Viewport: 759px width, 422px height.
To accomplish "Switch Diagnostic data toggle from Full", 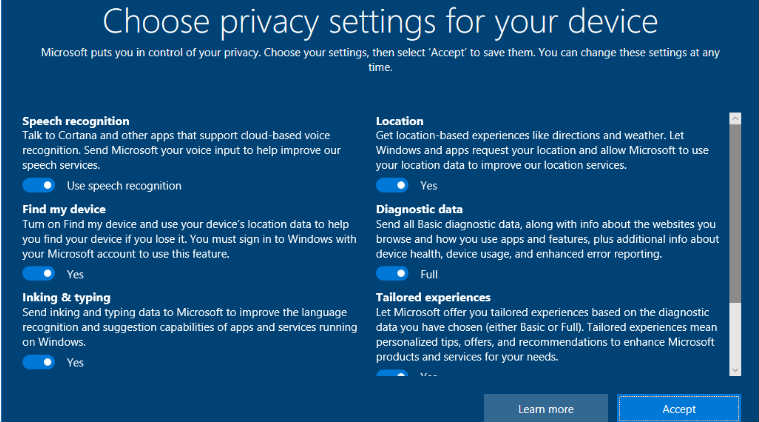I will tap(392, 273).
